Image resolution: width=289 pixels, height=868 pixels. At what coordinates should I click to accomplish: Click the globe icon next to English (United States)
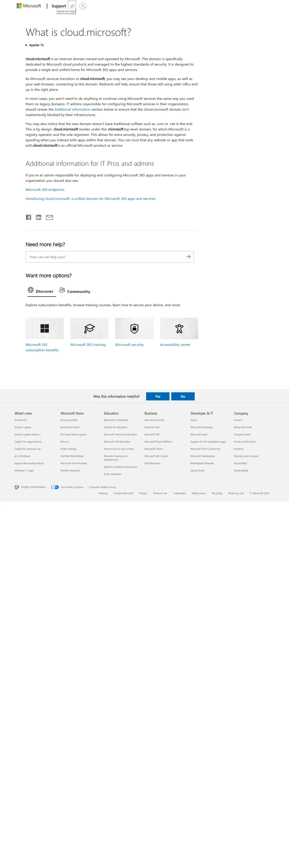(17, 487)
